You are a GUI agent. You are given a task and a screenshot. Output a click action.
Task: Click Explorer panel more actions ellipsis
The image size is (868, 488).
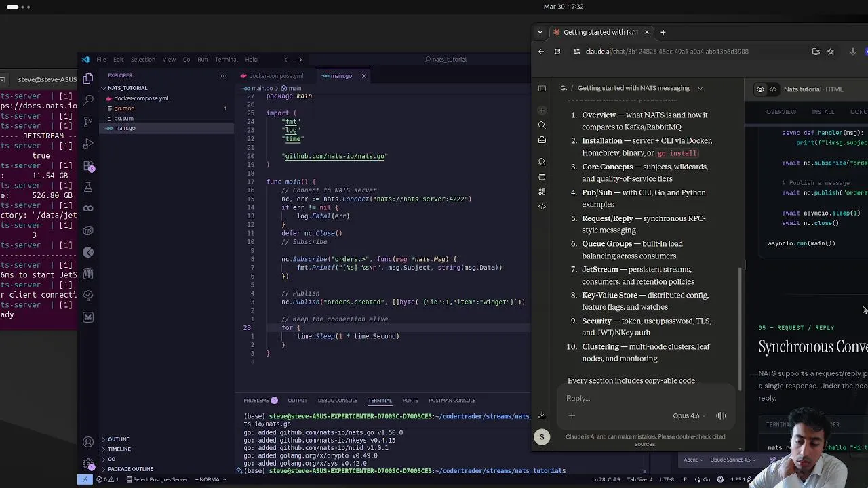click(223, 75)
